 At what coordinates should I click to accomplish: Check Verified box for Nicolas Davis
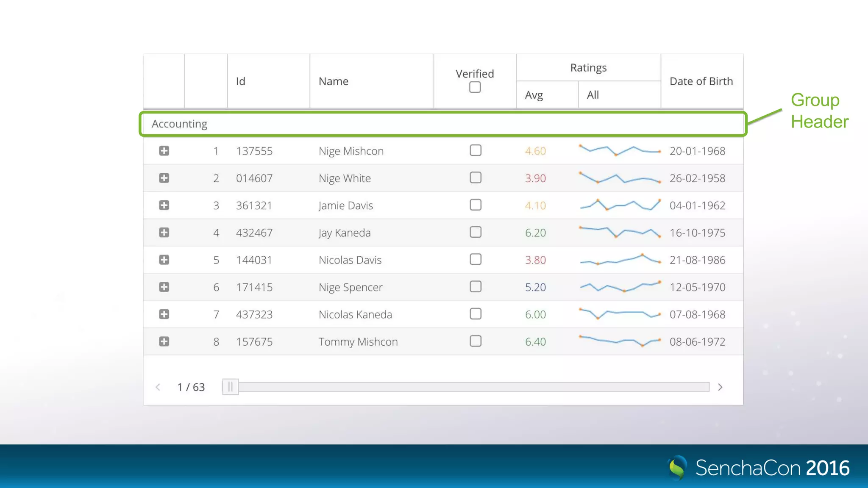click(x=476, y=259)
